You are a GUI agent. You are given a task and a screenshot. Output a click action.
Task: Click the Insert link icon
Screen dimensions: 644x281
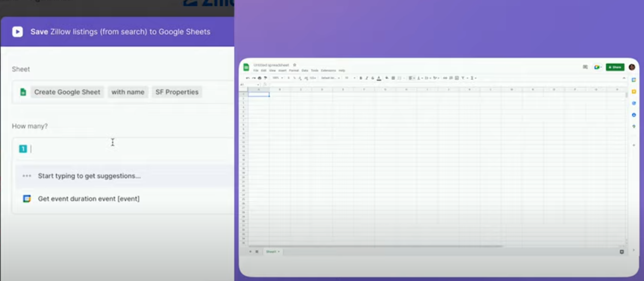[445, 78]
